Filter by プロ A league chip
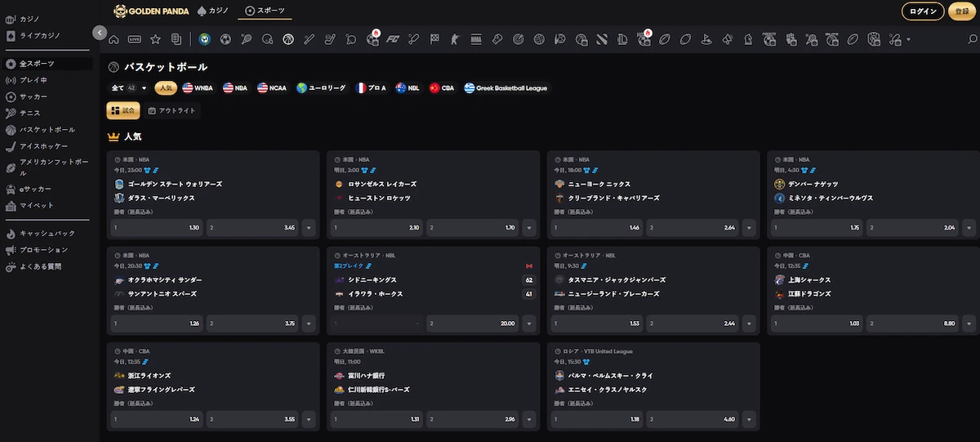The image size is (980, 442). [372, 87]
